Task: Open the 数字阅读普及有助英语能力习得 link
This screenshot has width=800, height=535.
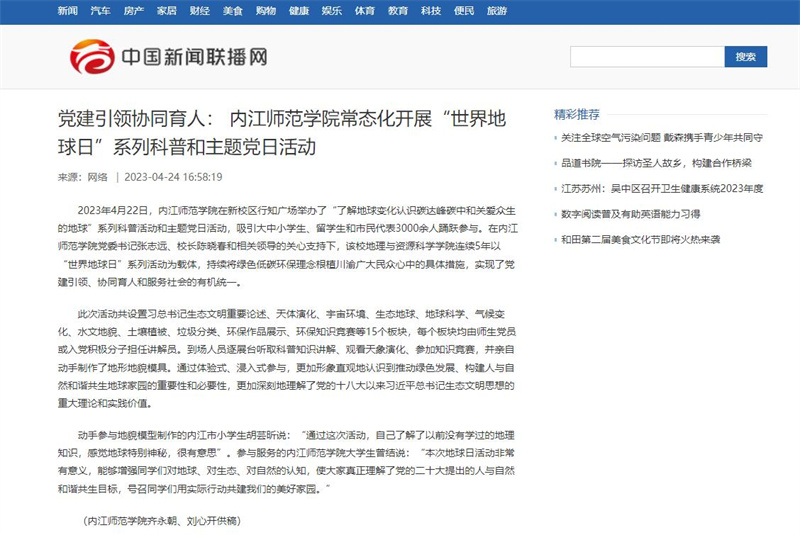Action: [x=644, y=214]
